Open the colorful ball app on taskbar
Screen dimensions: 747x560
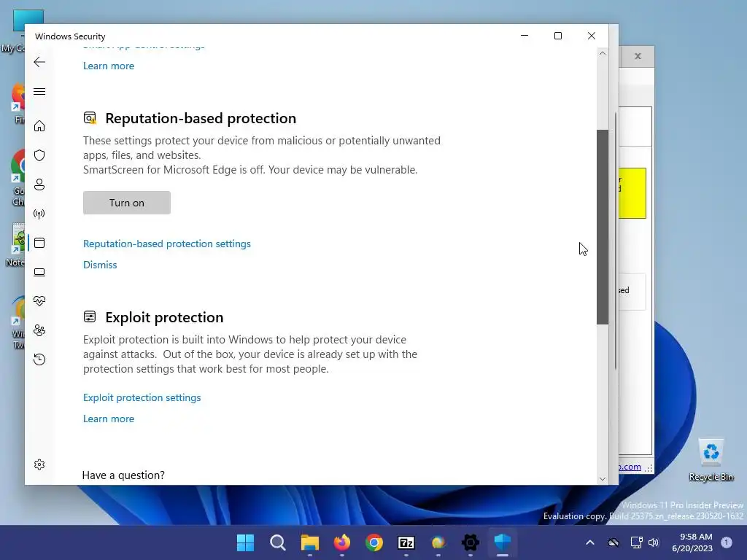[x=438, y=542]
